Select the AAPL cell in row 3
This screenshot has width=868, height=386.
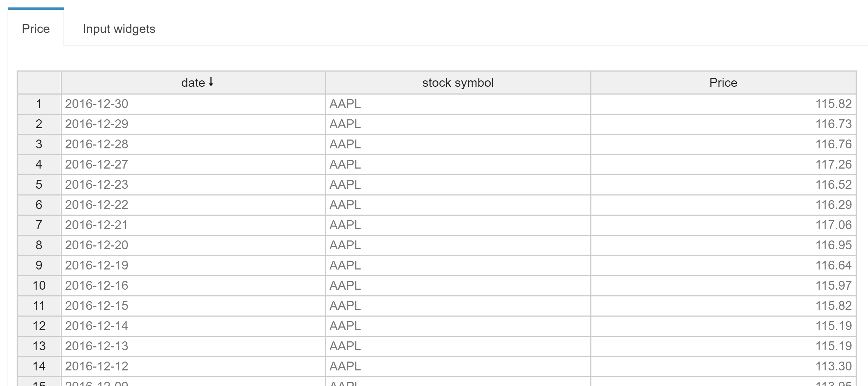345,144
